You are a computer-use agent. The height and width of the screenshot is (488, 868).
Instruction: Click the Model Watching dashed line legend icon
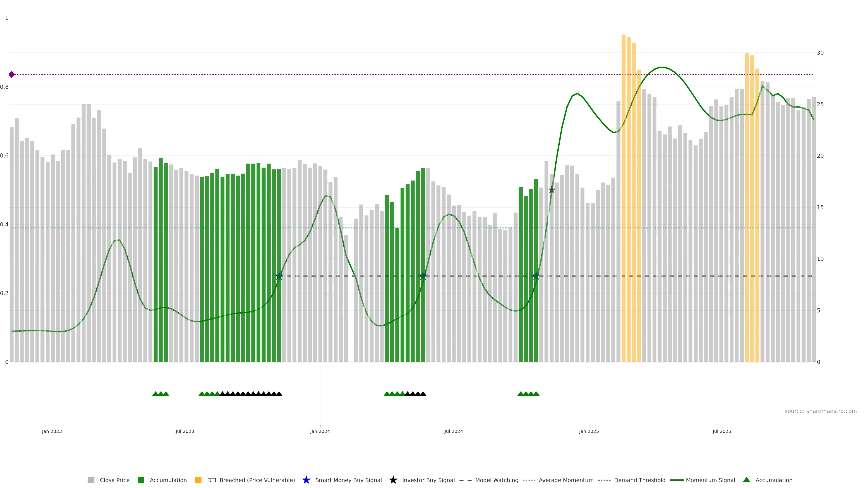[x=465, y=480]
